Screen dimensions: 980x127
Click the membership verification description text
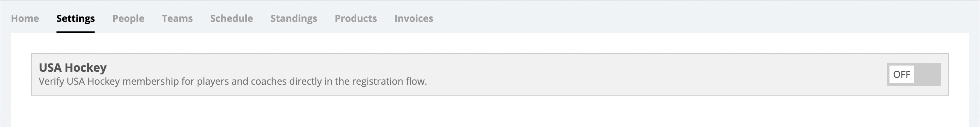pos(233,81)
